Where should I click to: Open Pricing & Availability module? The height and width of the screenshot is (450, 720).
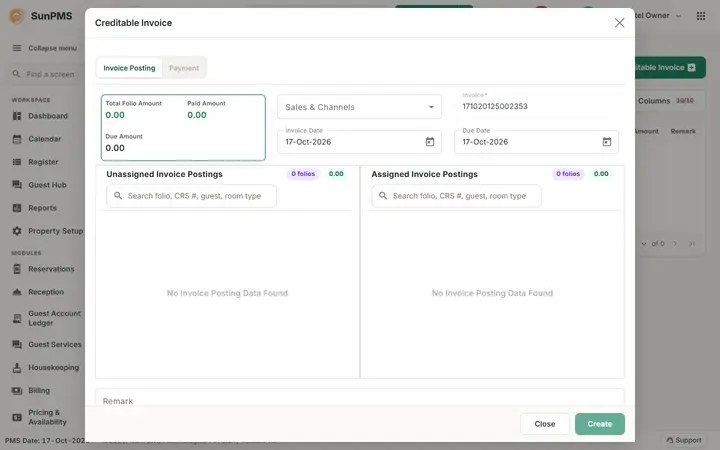47,417
